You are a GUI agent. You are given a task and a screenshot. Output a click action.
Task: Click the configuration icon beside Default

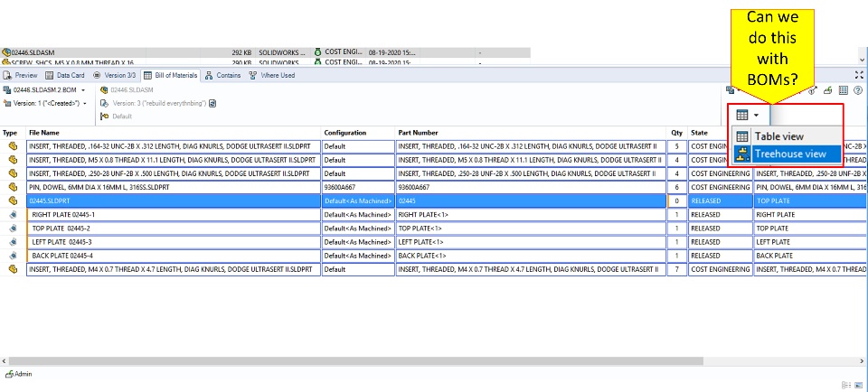click(x=104, y=117)
